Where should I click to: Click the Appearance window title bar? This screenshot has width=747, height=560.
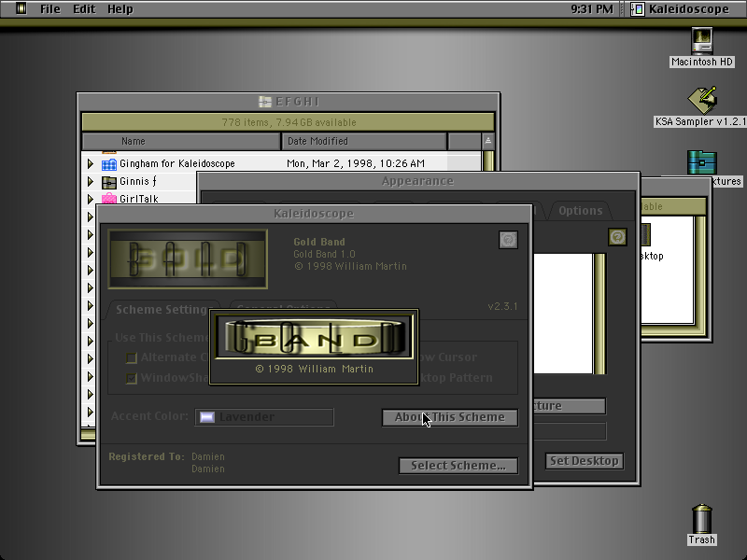[417, 181]
